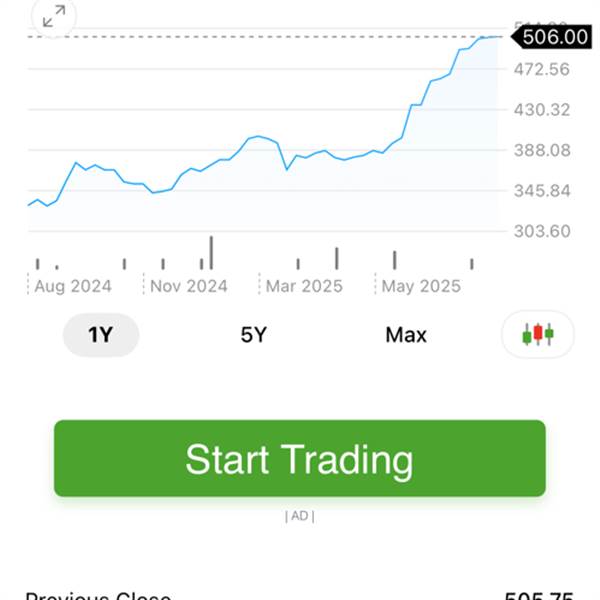Tap the 430.32 price axis label
Screen dimensions: 600x600
coord(542,110)
